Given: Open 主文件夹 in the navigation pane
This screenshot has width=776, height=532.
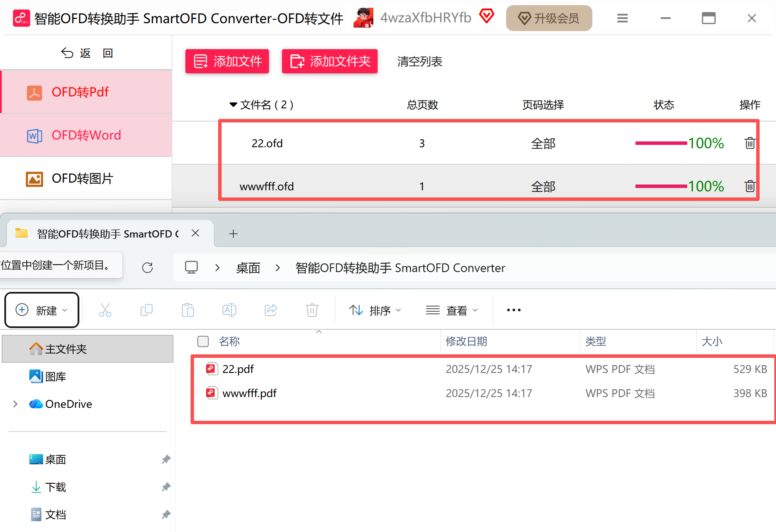Looking at the screenshot, I should [88, 349].
